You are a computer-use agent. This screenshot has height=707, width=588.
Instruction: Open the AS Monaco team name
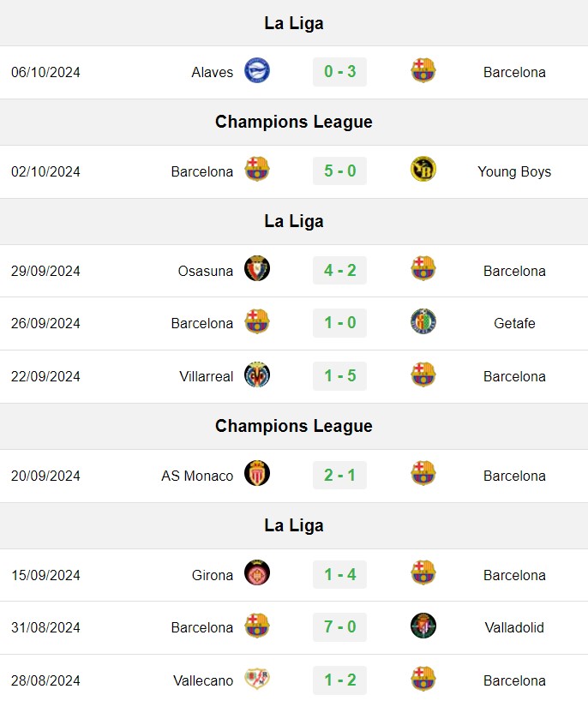tap(197, 476)
